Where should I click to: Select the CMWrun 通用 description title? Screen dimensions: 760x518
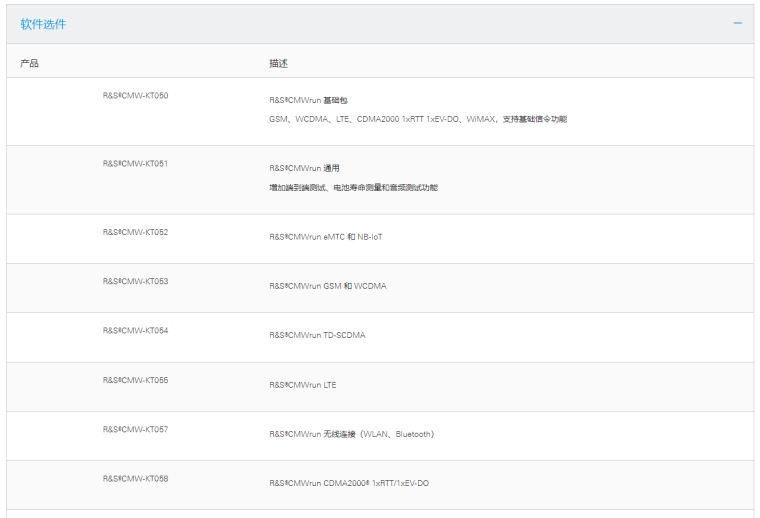coord(304,169)
